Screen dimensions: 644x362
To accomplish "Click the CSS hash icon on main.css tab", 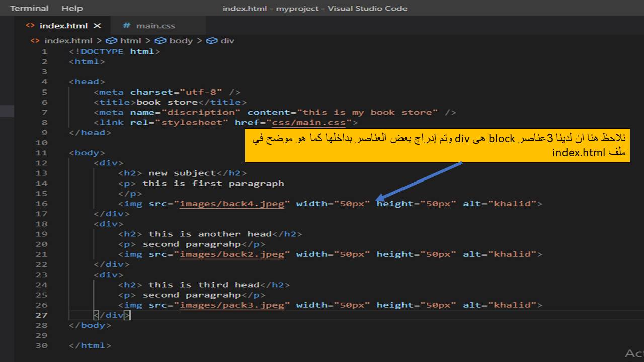I will pyautogui.click(x=126, y=25).
